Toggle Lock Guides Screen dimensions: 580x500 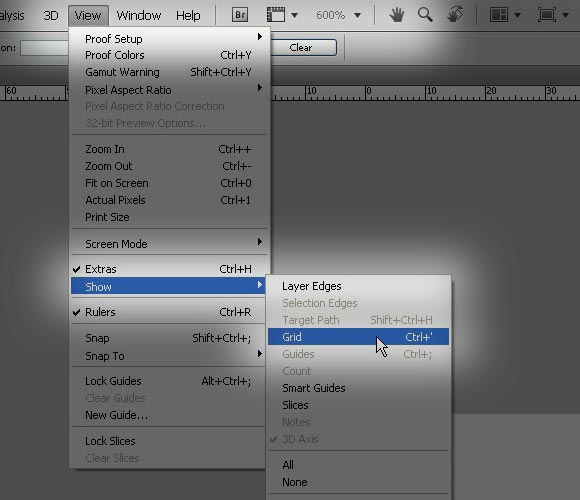pos(169,381)
